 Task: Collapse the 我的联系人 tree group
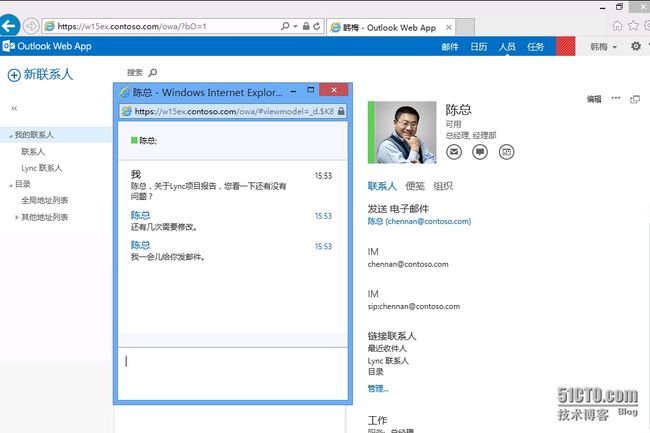tap(11, 136)
